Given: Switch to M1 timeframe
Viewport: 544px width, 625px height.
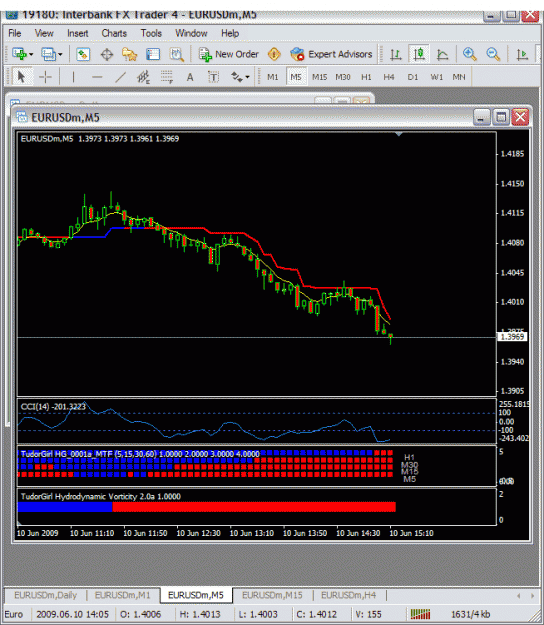Looking at the screenshot, I should [273, 77].
